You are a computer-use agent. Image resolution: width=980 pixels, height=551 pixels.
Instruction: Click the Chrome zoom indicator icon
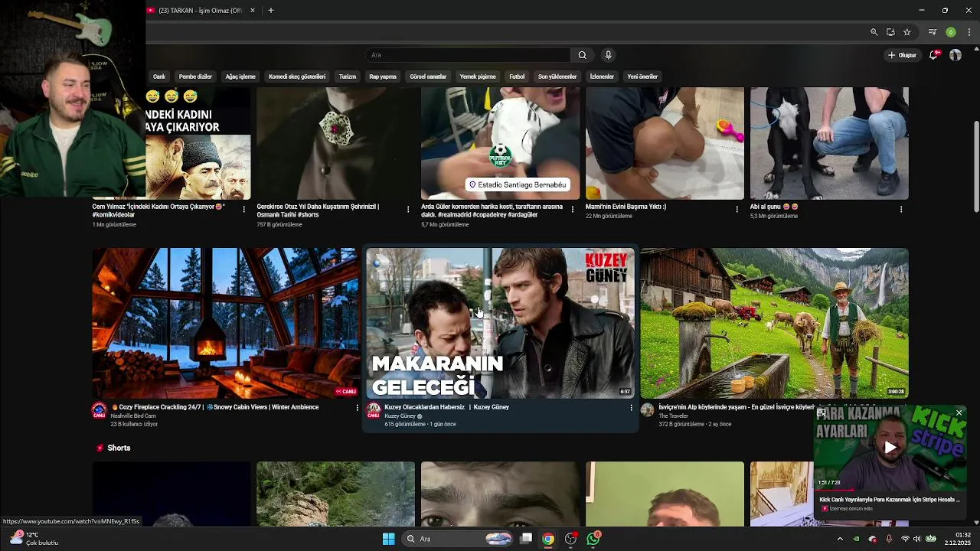click(x=874, y=32)
